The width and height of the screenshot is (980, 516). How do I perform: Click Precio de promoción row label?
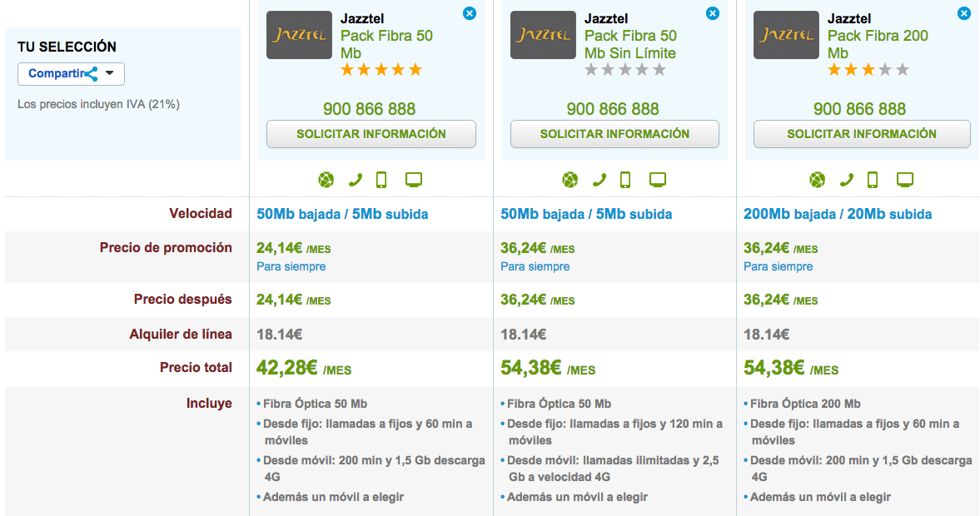[x=166, y=248]
